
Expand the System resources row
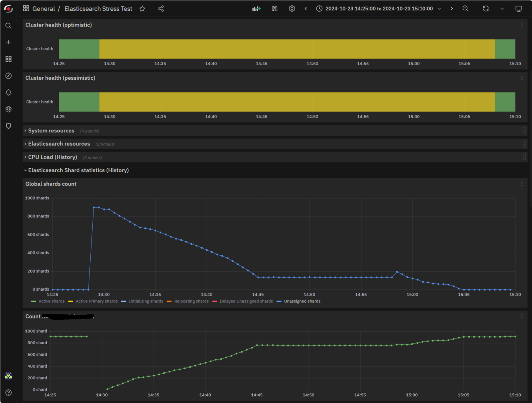(x=51, y=130)
